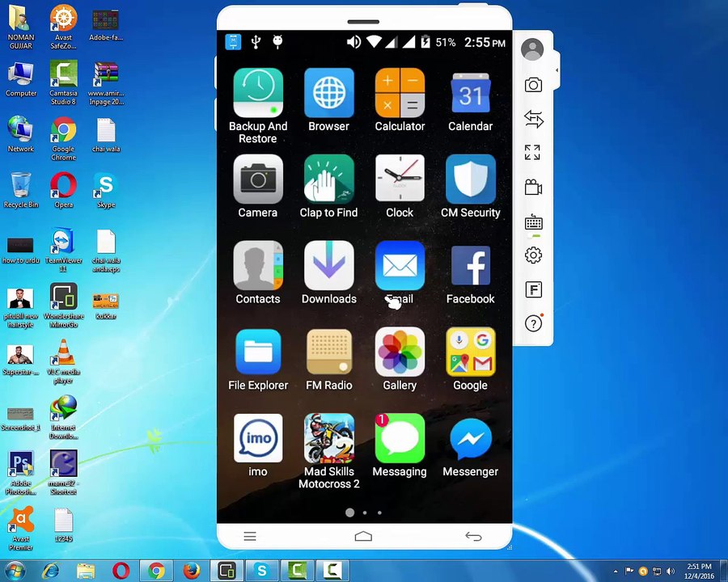Collapse the MirrorGo sidebar arrow
The image size is (728, 582).
(557, 70)
